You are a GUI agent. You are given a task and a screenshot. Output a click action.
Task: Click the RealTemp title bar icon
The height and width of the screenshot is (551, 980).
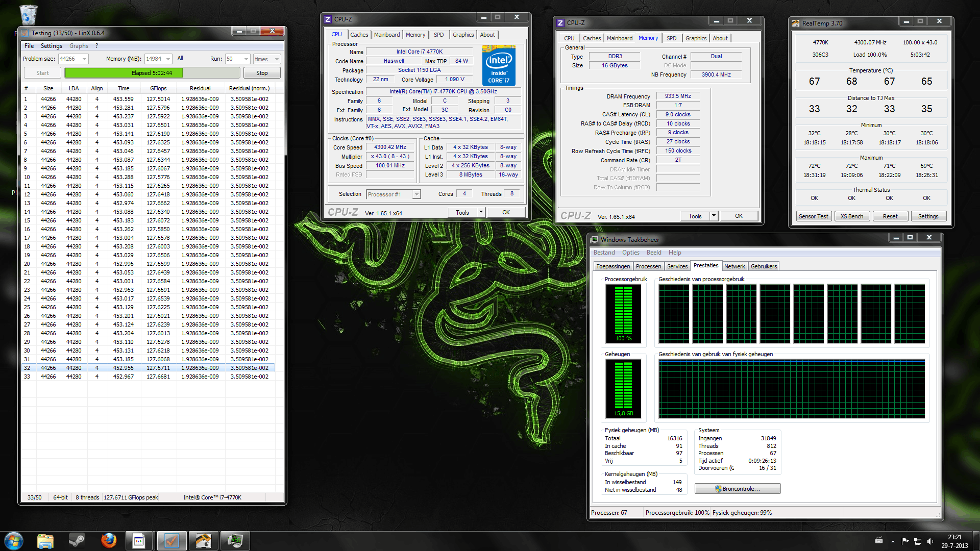796,23
